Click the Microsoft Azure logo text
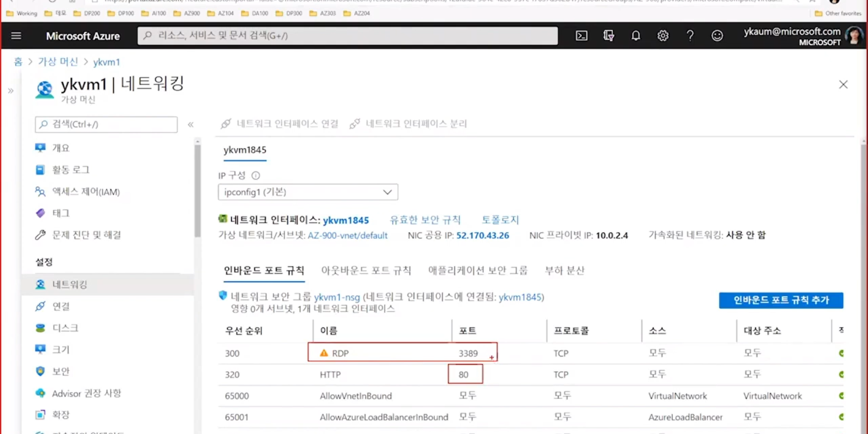 tap(83, 36)
